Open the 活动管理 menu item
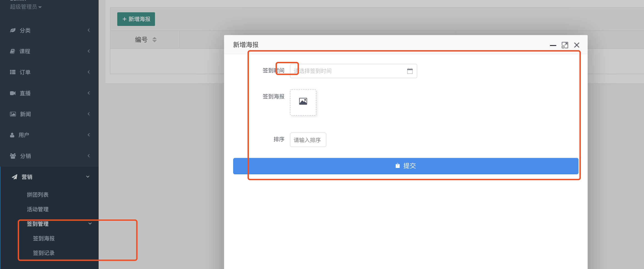644x269 pixels. pos(37,209)
